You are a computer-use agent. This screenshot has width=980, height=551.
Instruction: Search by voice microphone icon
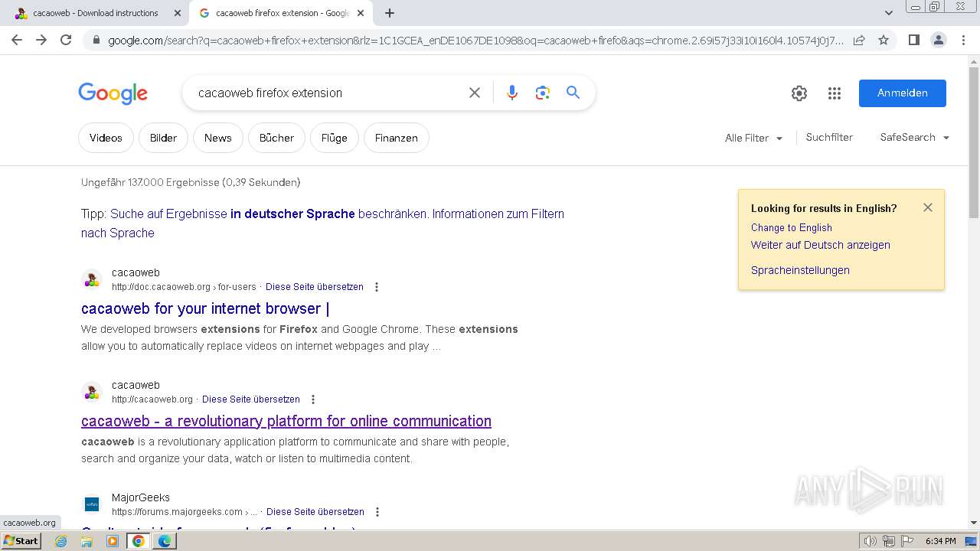click(x=512, y=93)
